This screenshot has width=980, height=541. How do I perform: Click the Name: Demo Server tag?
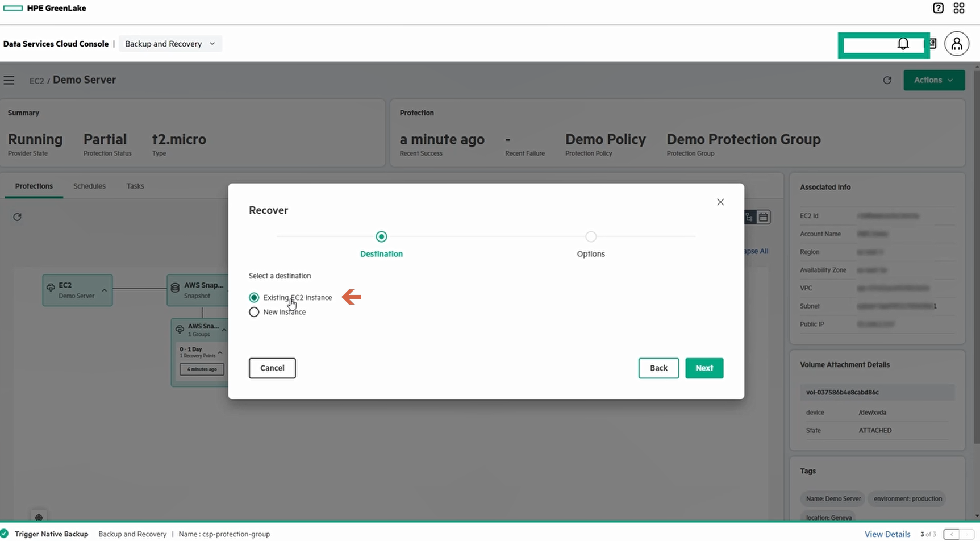pyautogui.click(x=833, y=499)
